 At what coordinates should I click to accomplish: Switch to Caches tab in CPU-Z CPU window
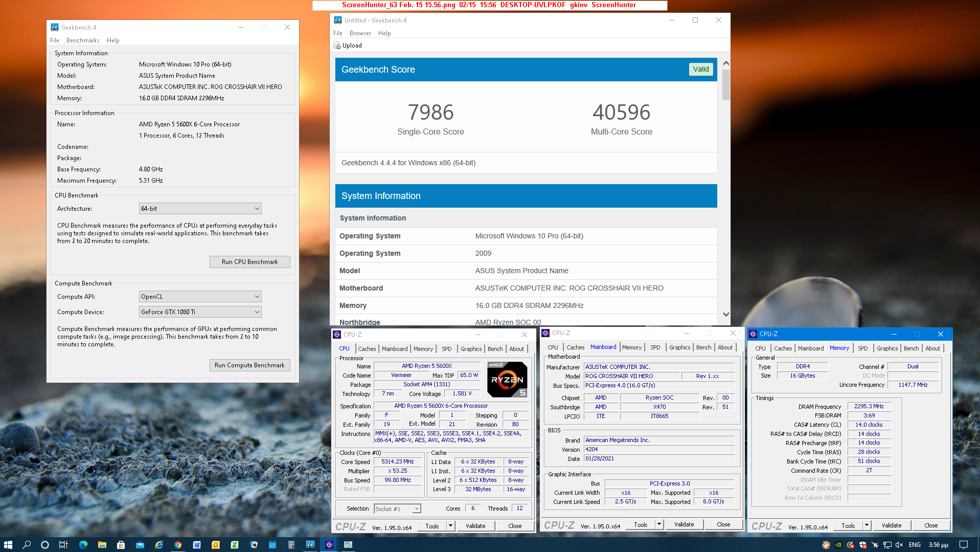(367, 349)
